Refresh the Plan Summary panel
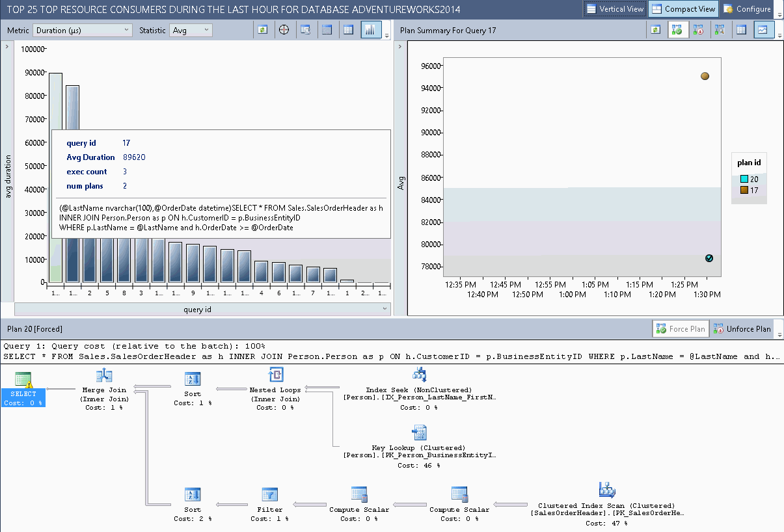 coord(656,29)
